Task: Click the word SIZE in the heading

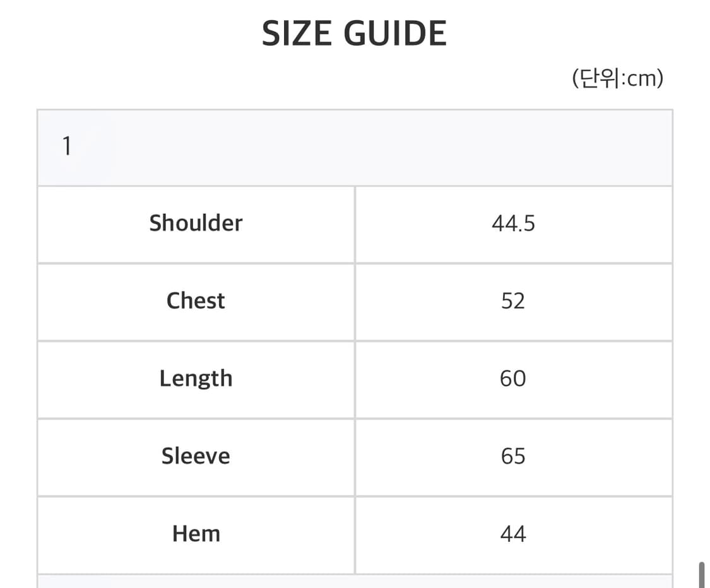Action: point(295,34)
